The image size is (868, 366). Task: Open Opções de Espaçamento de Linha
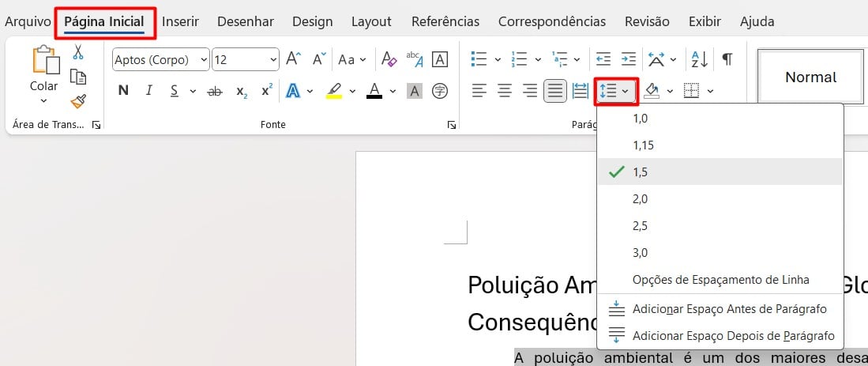[x=720, y=280]
